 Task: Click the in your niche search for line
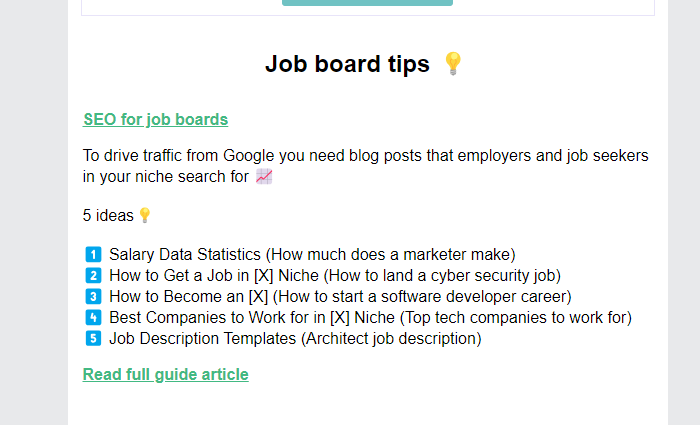coord(166,177)
